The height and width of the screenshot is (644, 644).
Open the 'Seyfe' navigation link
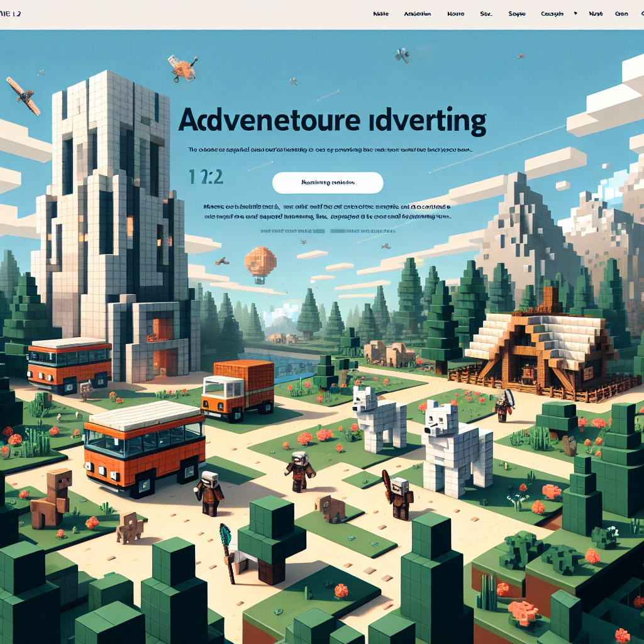tap(516, 13)
